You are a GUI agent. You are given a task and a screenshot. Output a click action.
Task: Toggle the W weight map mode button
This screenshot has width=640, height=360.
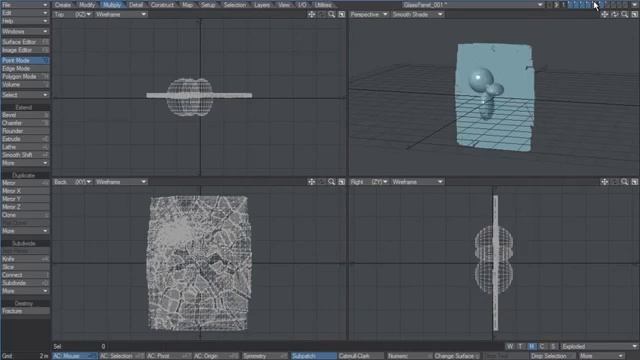(x=510, y=347)
